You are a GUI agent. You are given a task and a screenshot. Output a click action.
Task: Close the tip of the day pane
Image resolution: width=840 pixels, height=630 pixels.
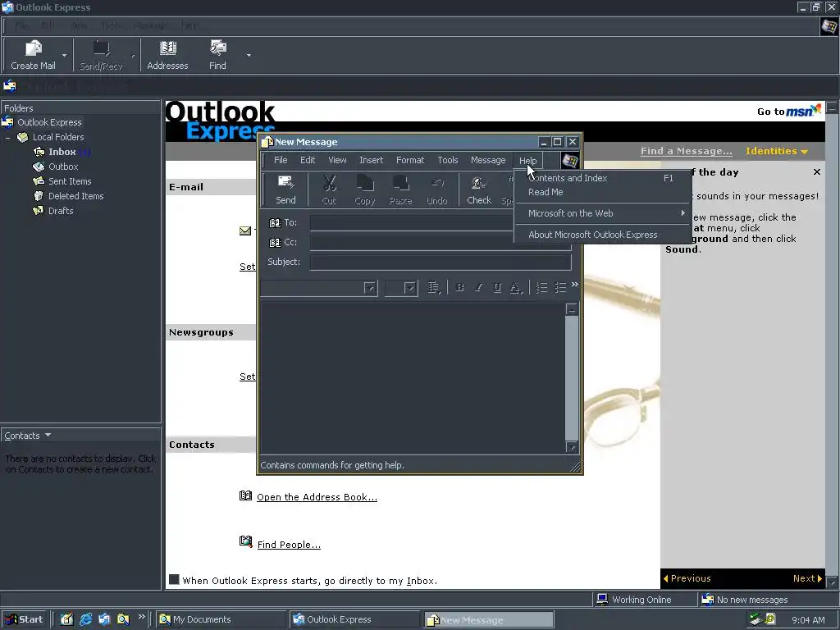pos(816,172)
